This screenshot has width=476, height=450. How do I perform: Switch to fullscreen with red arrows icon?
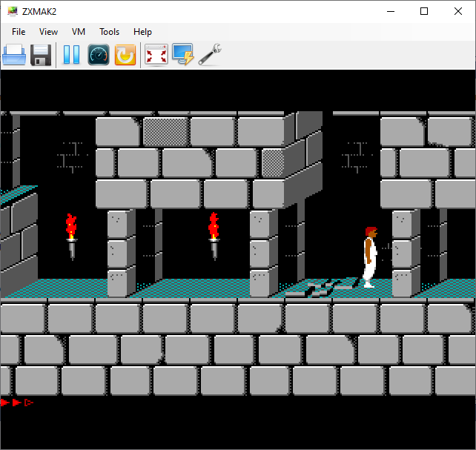156,55
